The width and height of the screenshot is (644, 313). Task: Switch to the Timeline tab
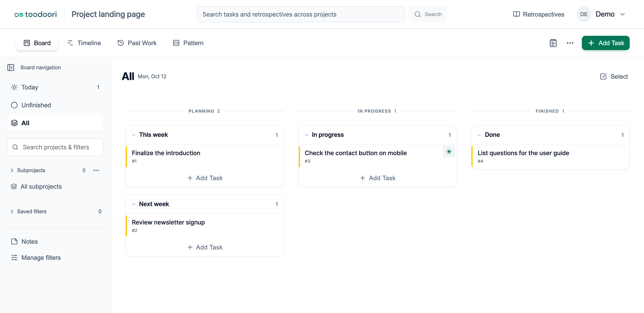coord(84,43)
